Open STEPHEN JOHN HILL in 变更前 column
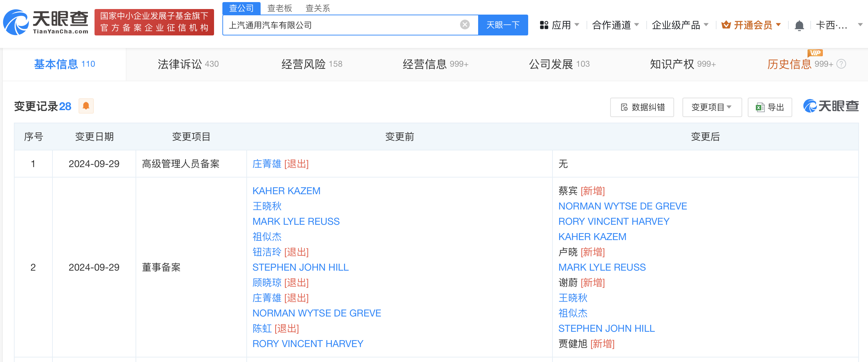868x362 pixels. point(301,267)
